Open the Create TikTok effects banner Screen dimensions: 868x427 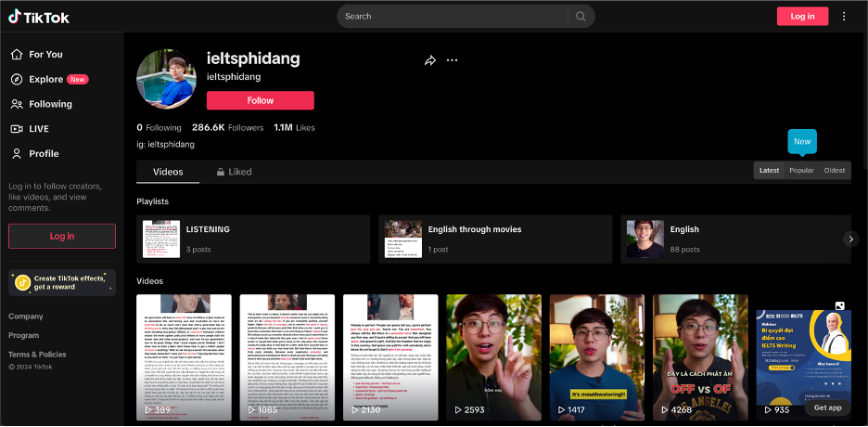point(62,282)
